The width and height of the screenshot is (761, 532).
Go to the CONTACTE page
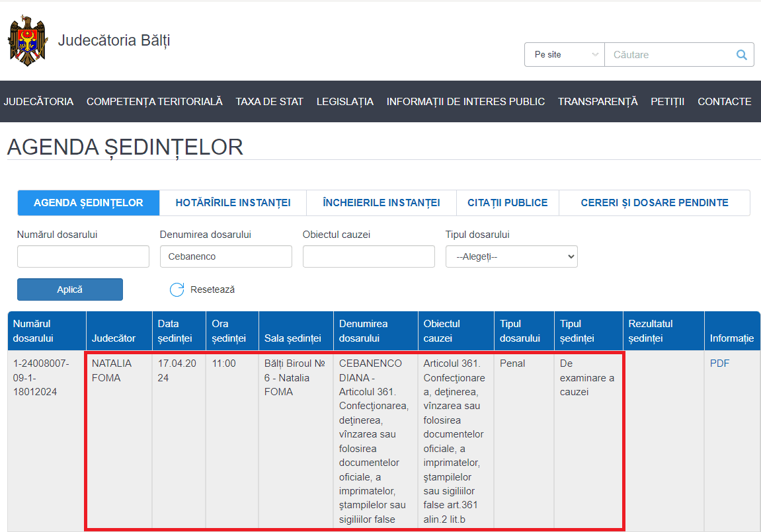(724, 102)
